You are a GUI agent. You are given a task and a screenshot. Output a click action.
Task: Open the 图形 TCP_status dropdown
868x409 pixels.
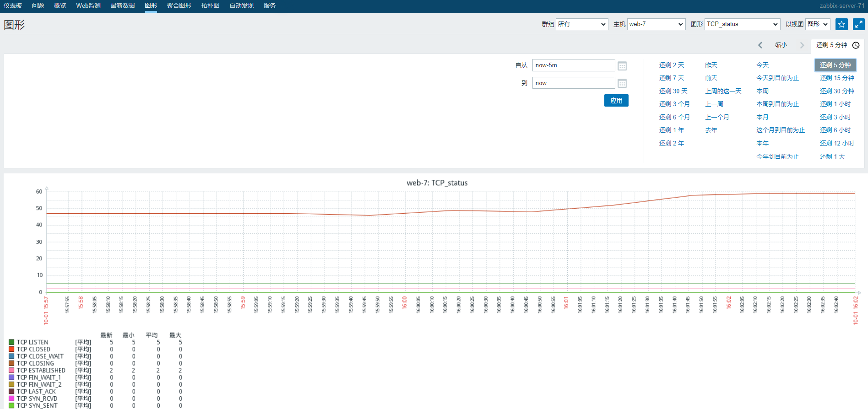[743, 24]
